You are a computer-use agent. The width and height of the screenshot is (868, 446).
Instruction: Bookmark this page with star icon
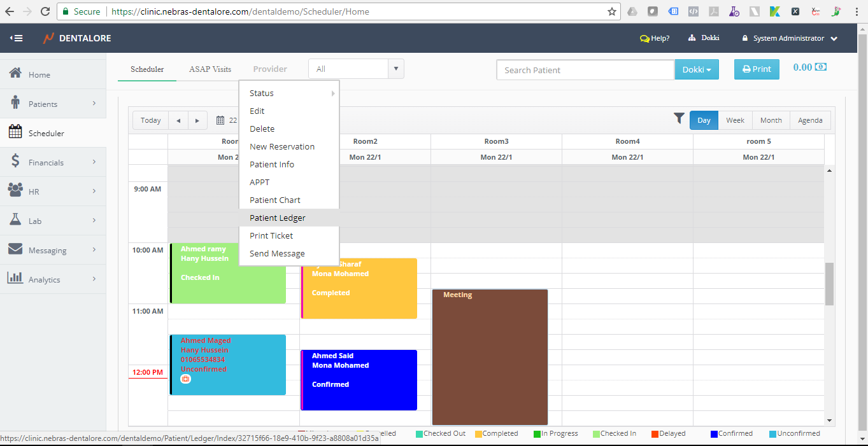[x=611, y=11]
